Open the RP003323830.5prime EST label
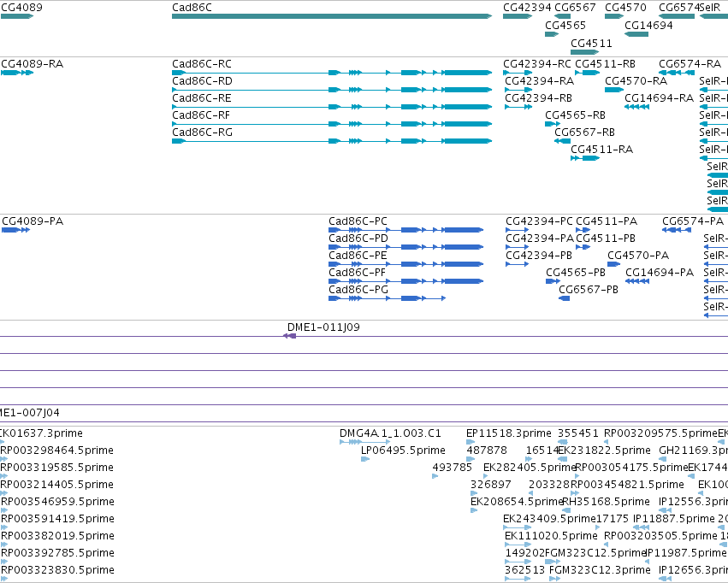This screenshot has height=583, width=728. click(x=57, y=570)
